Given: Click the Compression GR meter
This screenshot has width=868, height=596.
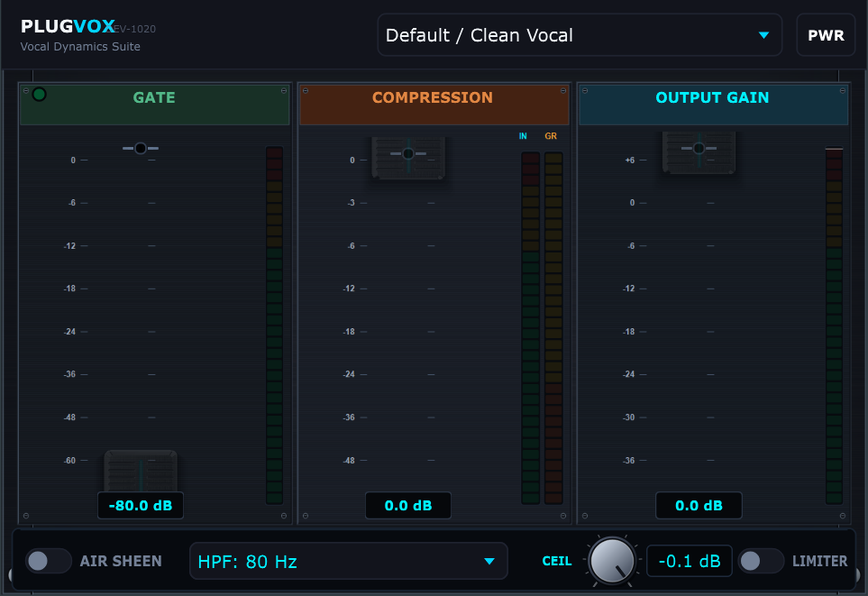Looking at the screenshot, I should pyautogui.click(x=553, y=328).
